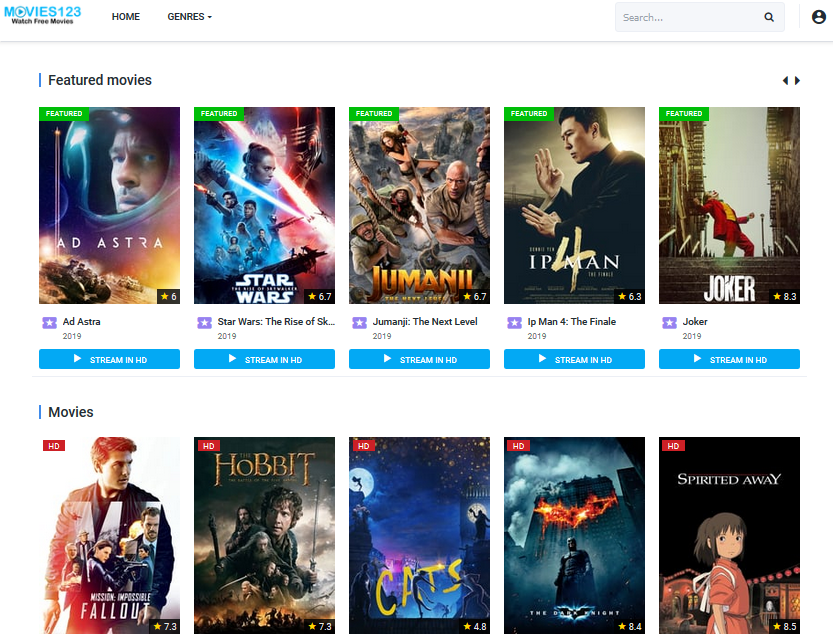Click the Featured movies section heading
833x635 pixels.
[100, 80]
